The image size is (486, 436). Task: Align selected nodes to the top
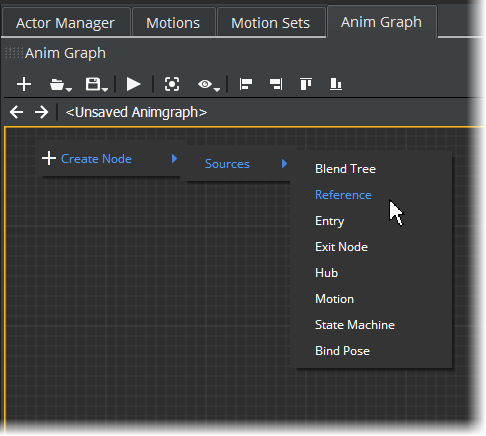point(306,84)
